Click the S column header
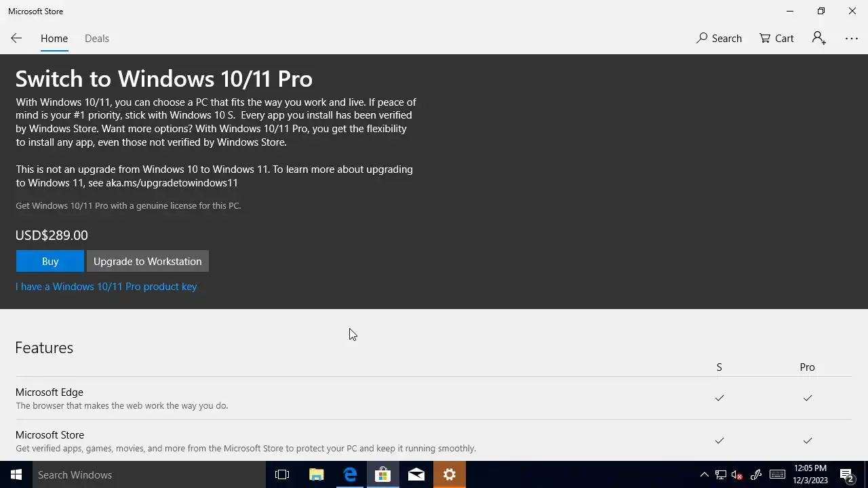868x488 pixels. click(719, 367)
